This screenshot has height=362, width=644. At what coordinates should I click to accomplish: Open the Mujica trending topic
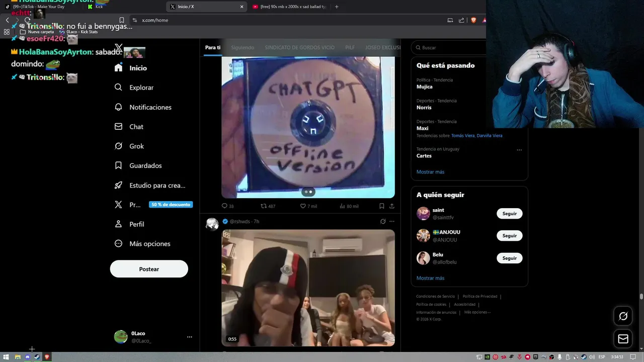pyautogui.click(x=424, y=86)
